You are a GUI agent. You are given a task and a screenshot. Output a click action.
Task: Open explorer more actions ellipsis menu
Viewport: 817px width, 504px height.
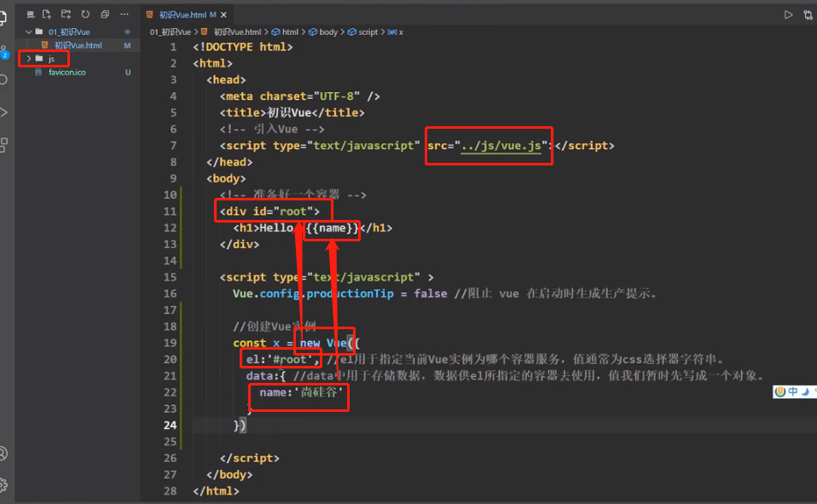pos(125,14)
